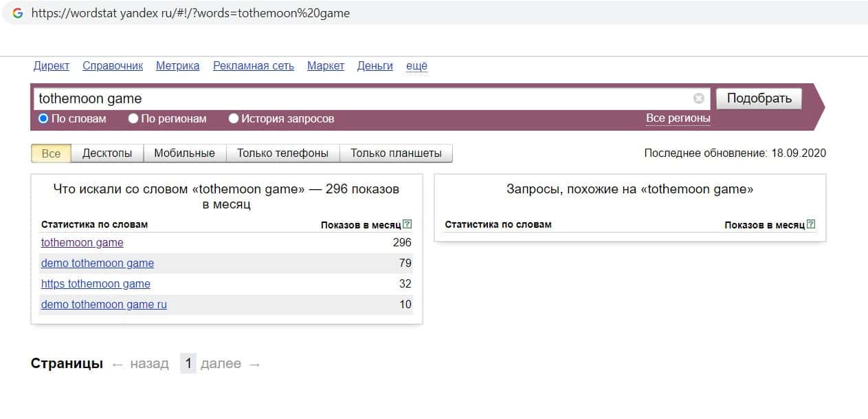Click the Запросы, похожие на «tothemoon game» heading
The image size is (868, 419).
click(x=630, y=189)
